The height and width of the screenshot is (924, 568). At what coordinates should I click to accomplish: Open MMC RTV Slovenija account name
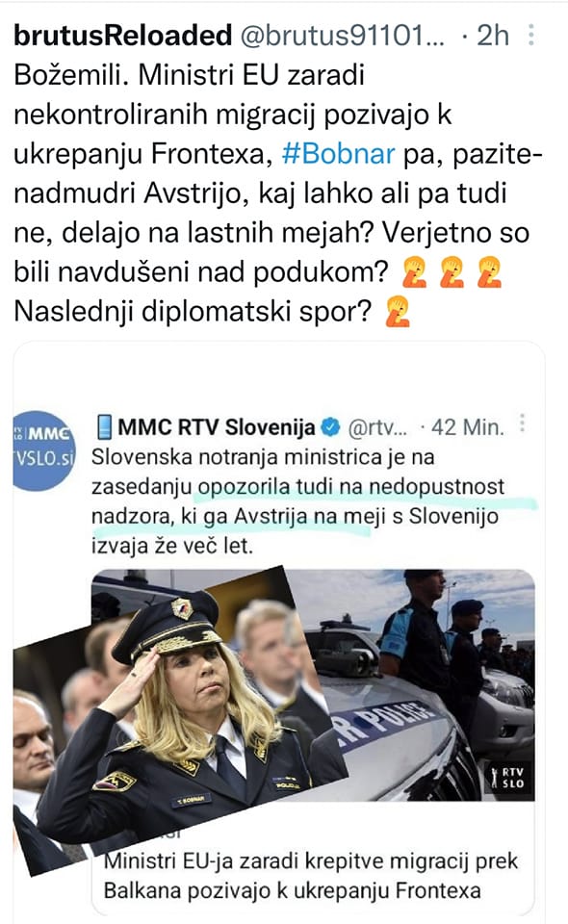(217, 427)
